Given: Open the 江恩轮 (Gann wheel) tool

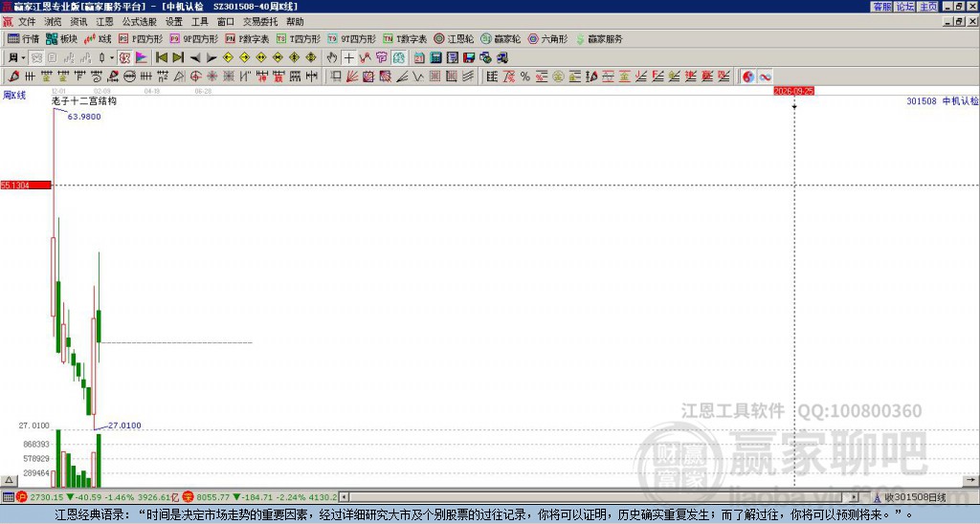Looking at the screenshot, I should coord(454,38).
